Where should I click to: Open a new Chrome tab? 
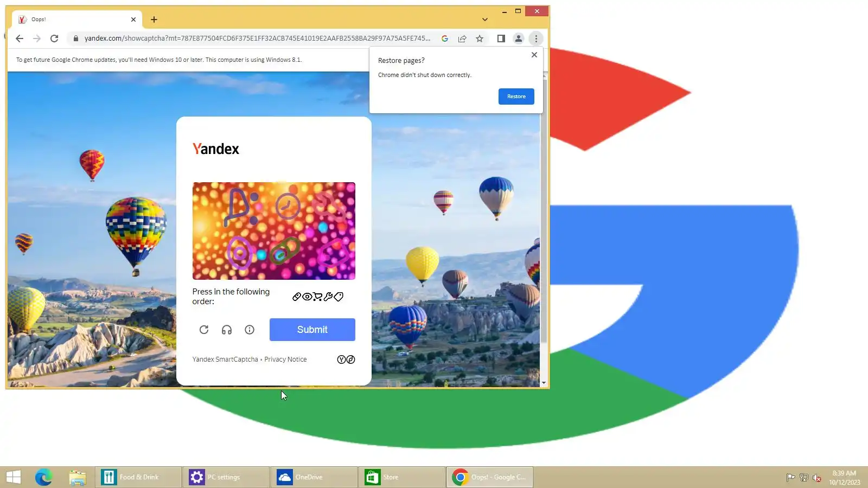[x=154, y=20]
